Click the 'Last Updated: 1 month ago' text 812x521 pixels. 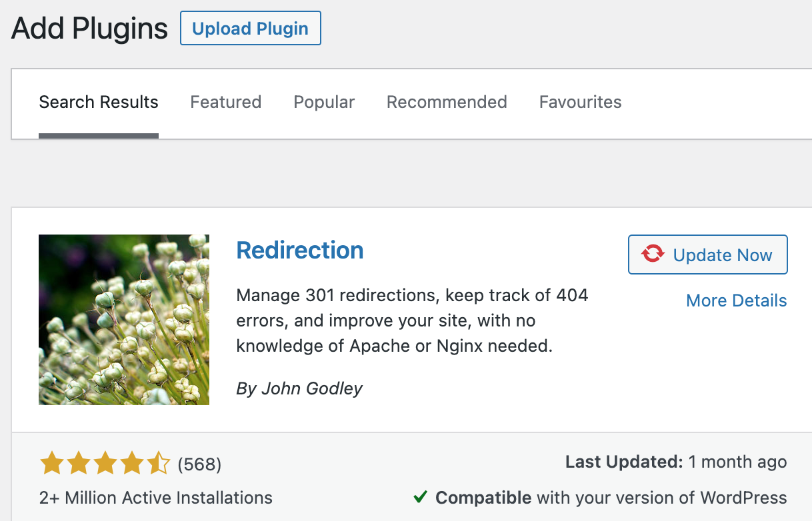pos(676,462)
